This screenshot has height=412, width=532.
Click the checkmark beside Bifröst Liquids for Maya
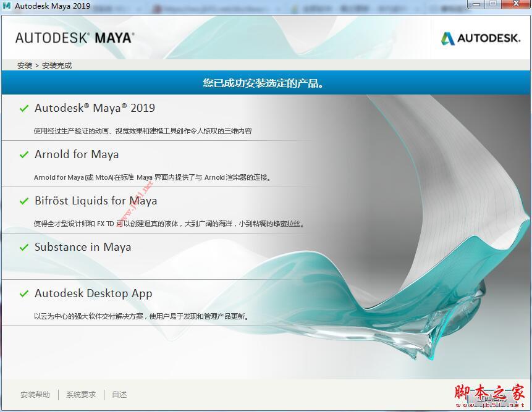tap(24, 201)
